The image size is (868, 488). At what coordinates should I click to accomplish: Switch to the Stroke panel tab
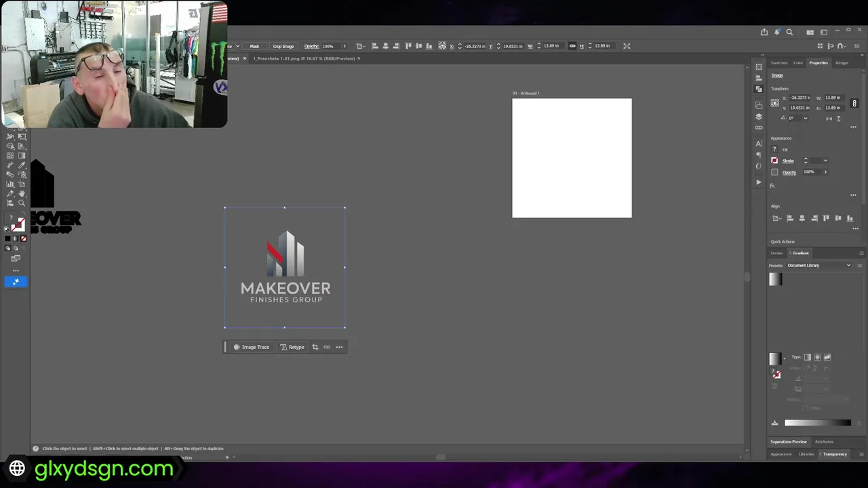point(776,253)
